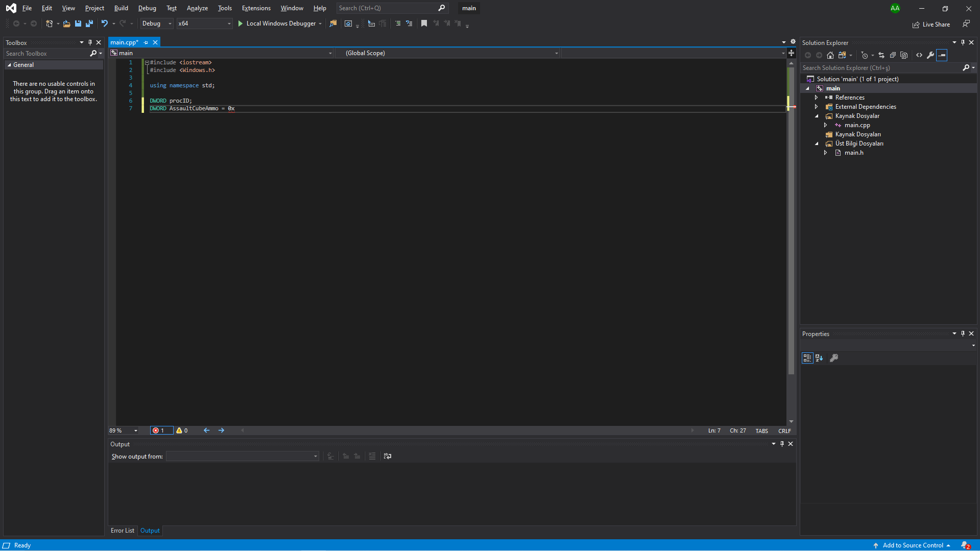Toggle a bookmark with the bookmark icon
Image resolution: width=980 pixels, height=551 pixels.
coord(424,23)
